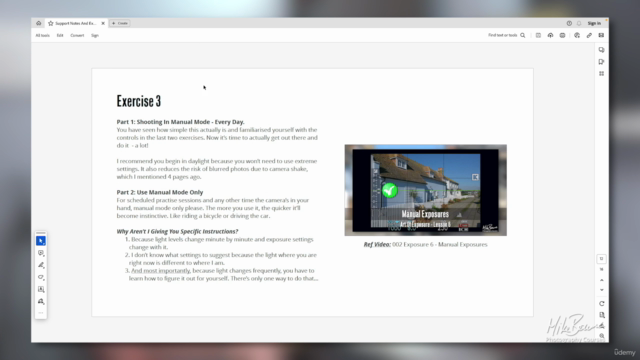Image resolution: width=640 pixels, height=360 pixels.
Task: Open the bookmarks panel icon
Action: [x=601, y=62]
